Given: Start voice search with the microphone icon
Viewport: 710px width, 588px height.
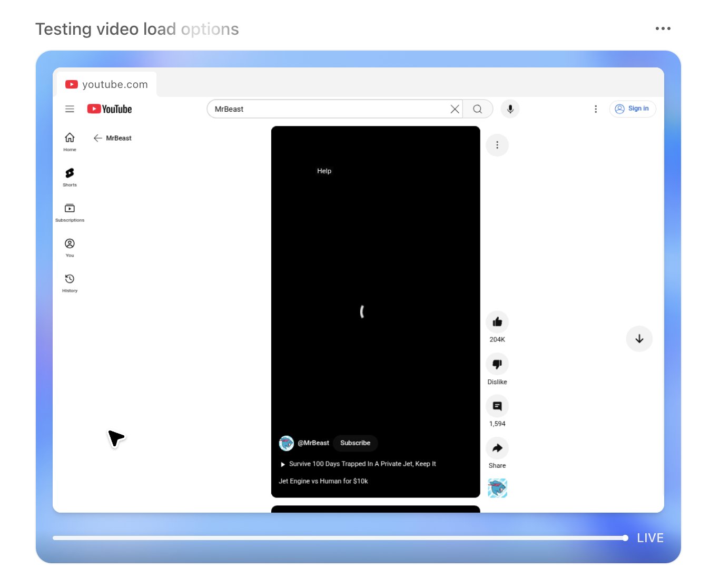Looking at the screenshot, I should click(510, 109).
